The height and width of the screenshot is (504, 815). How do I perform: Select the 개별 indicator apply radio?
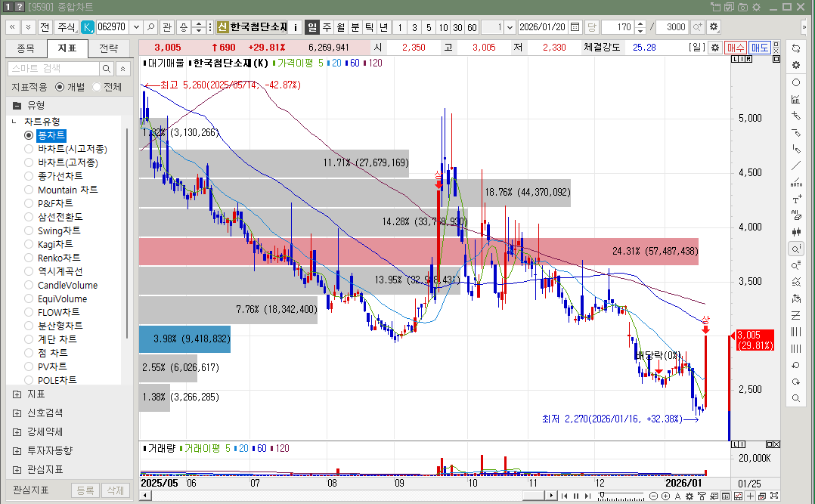coord(60,88)
